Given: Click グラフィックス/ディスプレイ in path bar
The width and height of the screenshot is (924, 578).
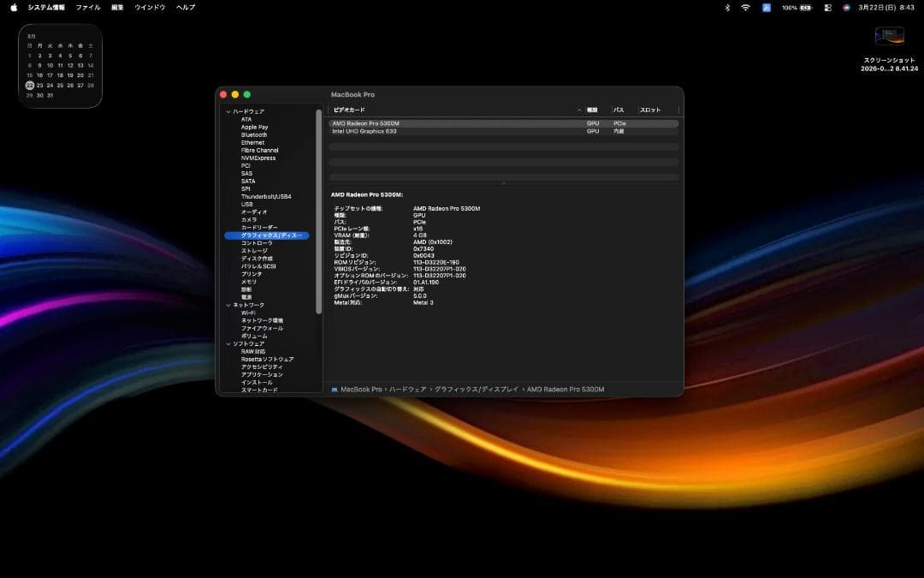Looking at the screenshot, I should click(x=477, y=390).
